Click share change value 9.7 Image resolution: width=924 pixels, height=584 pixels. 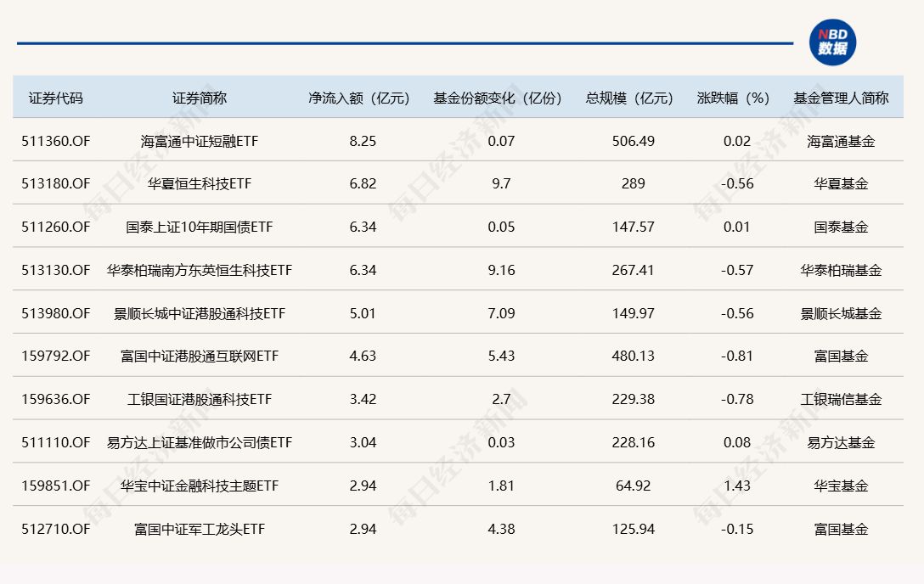click(501, 183)
